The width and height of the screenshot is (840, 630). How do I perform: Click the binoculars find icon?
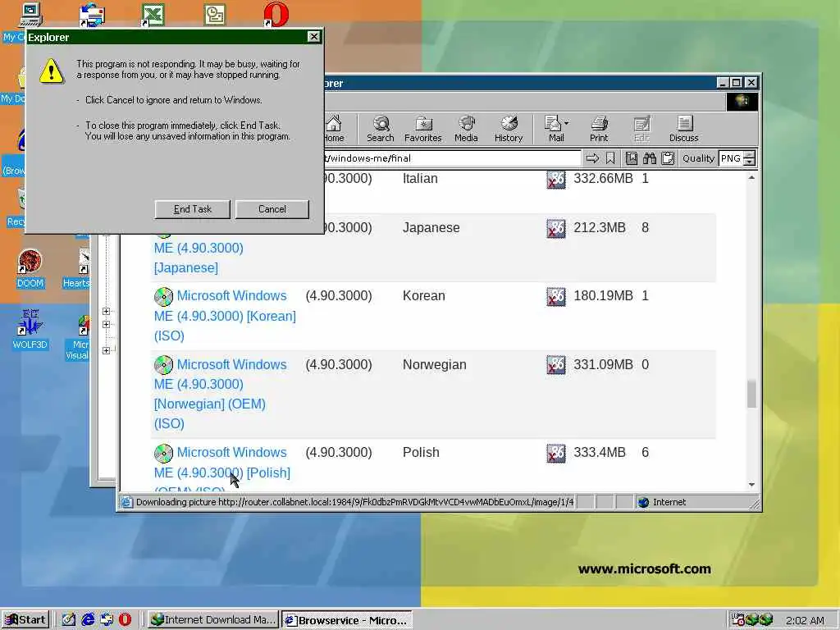pyautogui.click(x=650, y=158)
